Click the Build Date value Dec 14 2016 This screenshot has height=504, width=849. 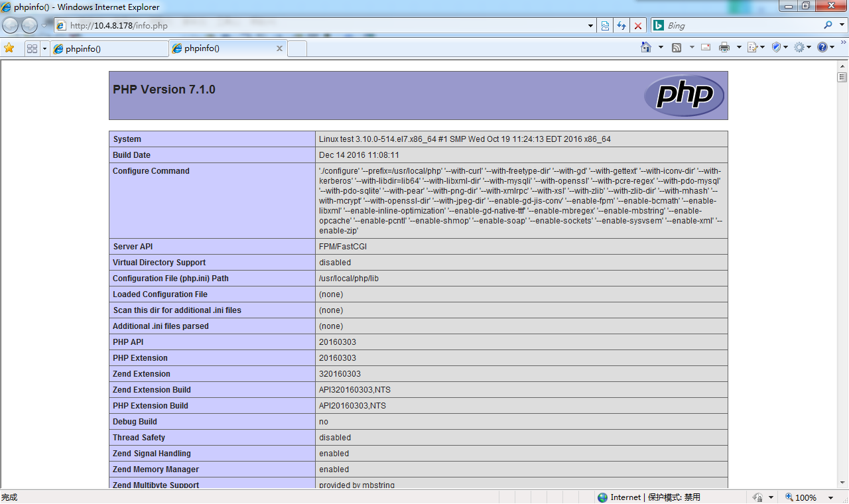point(359,155)
